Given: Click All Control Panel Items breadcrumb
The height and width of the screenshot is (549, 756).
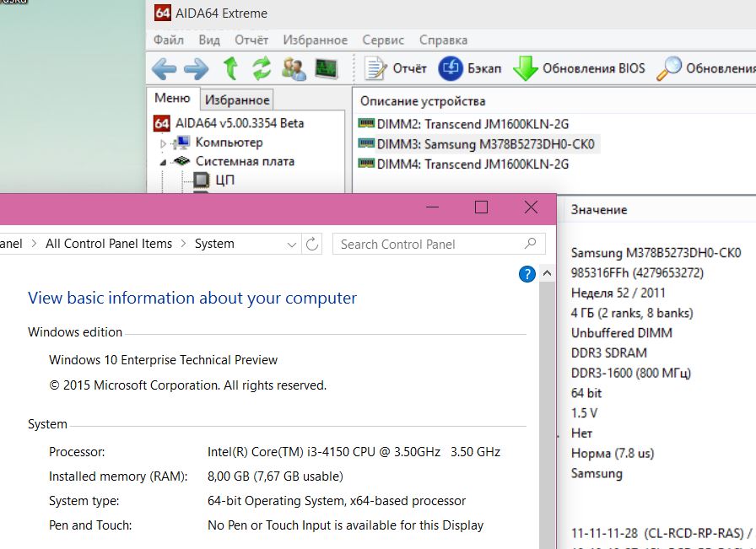Looking at the screenshot, I should click(x=109, y=244).
